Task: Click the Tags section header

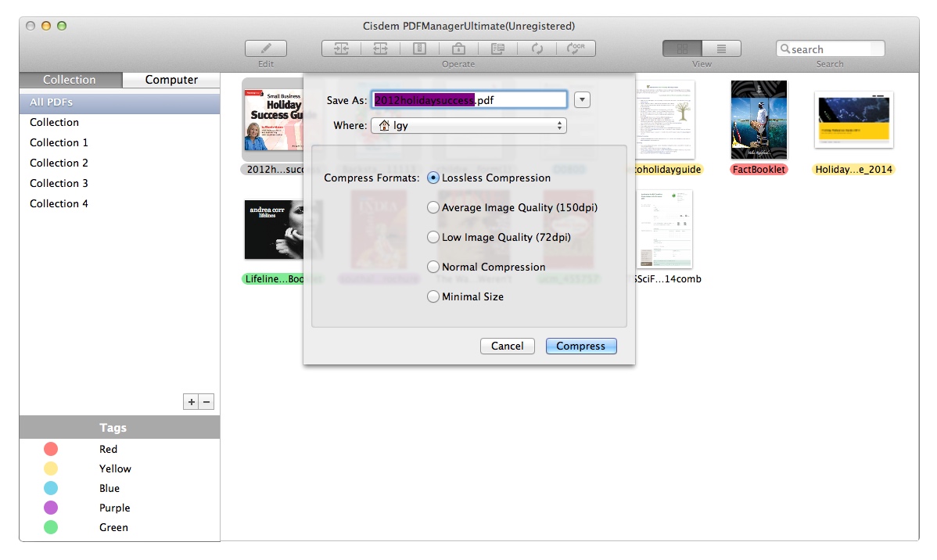Action: point(120,427)
